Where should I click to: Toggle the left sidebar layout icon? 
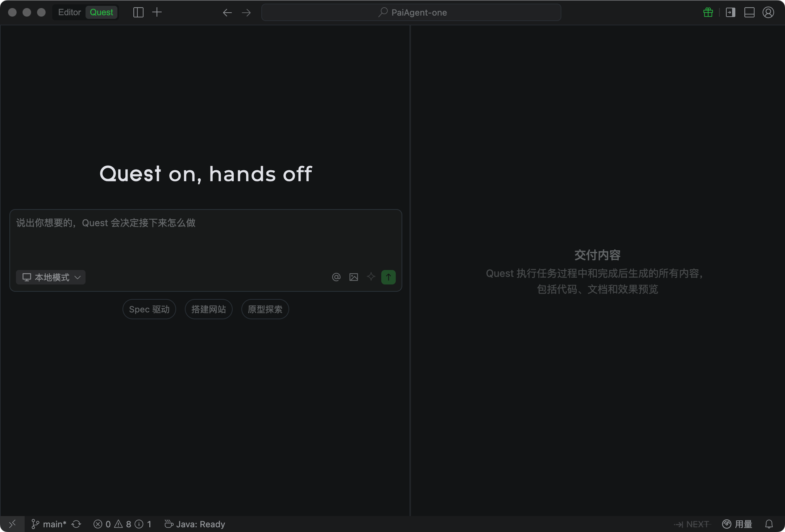tap(138, 13)
